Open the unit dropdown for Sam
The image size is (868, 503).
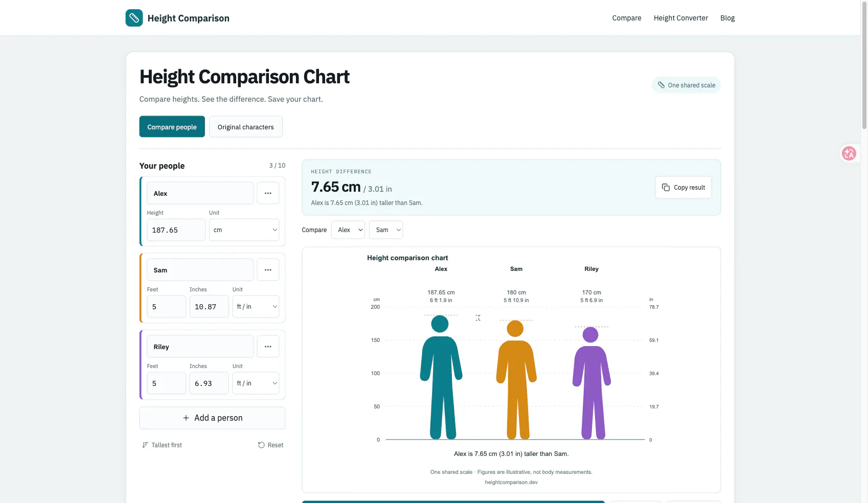coord(256,307)
